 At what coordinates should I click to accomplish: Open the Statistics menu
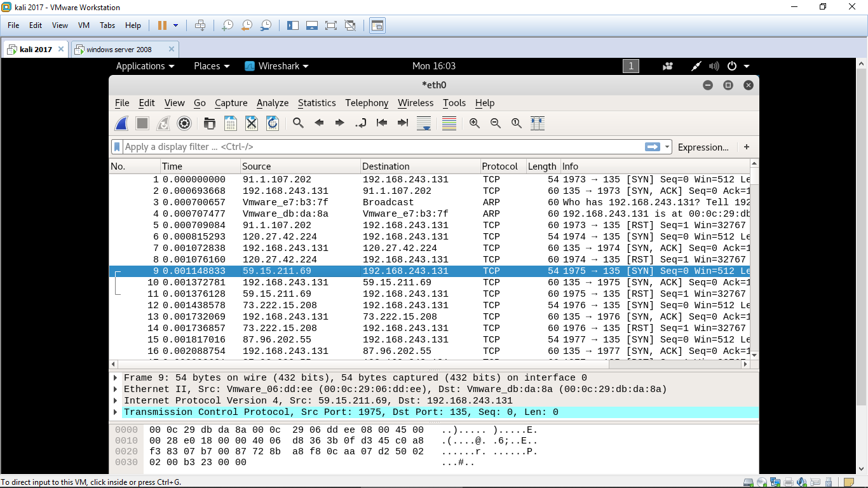316,103
